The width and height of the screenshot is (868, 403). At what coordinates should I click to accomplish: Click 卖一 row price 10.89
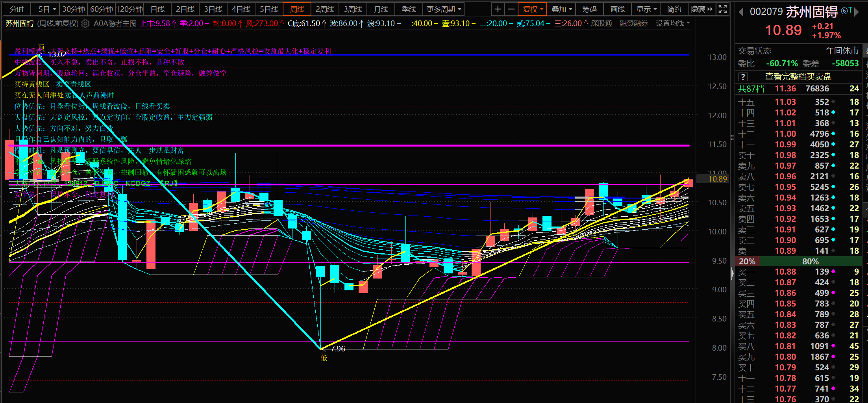[785, 251]
